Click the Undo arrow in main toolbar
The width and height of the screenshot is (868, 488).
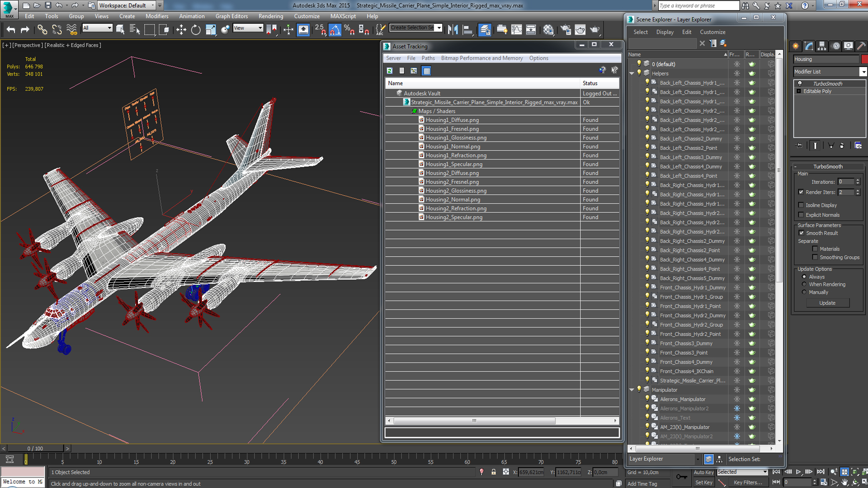coord(11,30)
